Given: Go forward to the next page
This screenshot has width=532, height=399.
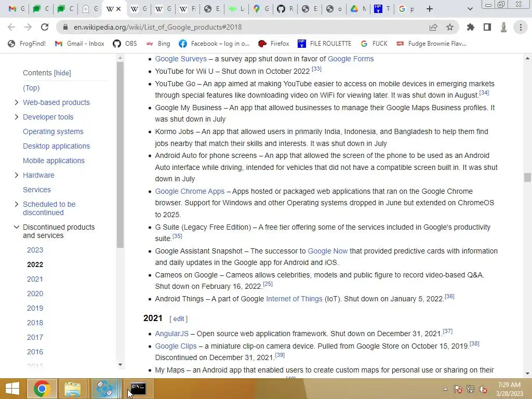Looking at the screenshot, I should pyautogui.click(x=28, y=27).
